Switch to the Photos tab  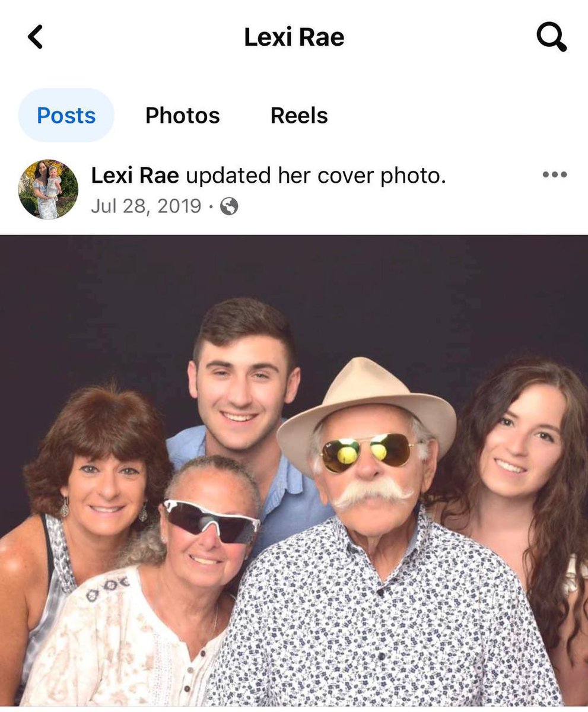click(183, 115)
